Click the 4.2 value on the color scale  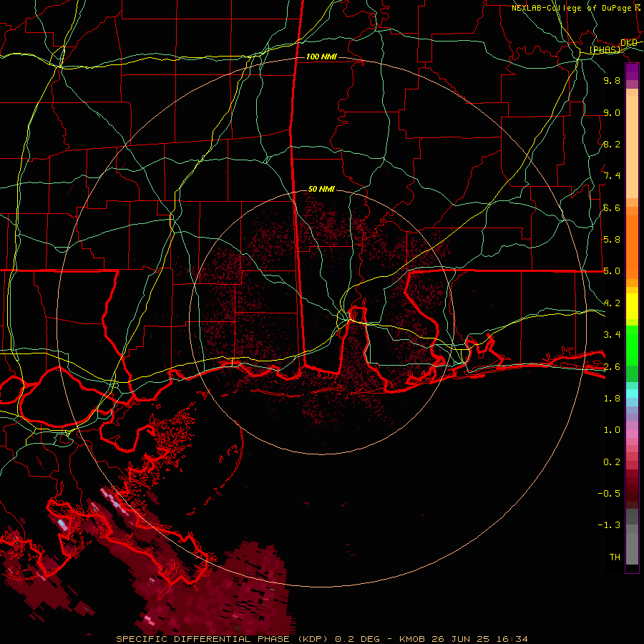612,303
